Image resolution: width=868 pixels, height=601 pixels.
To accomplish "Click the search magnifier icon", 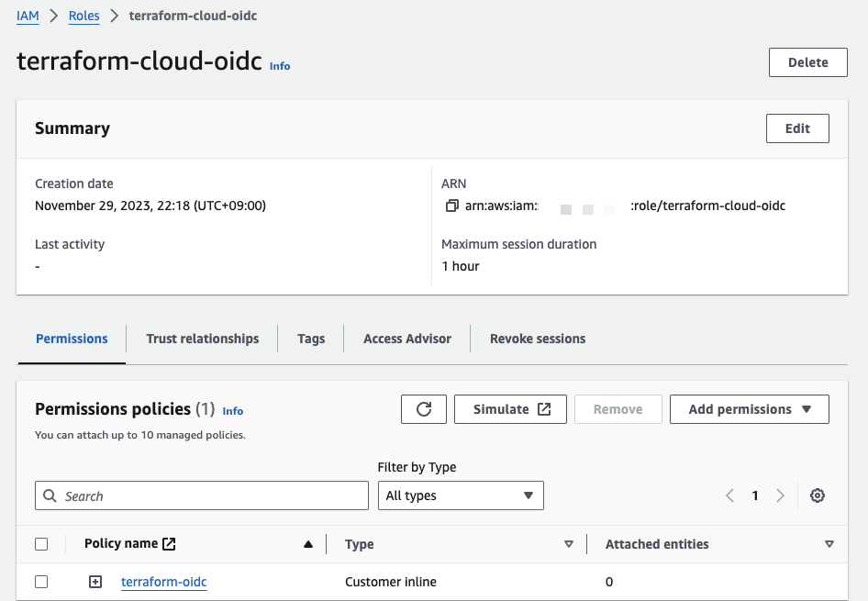I will click(x=50, y=495).
